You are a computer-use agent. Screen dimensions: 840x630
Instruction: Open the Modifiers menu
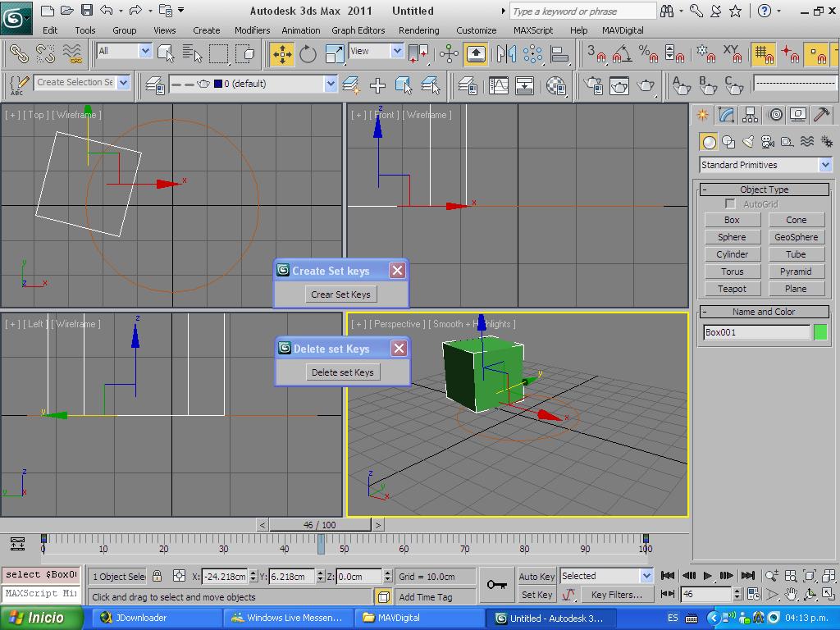[253, 30]
